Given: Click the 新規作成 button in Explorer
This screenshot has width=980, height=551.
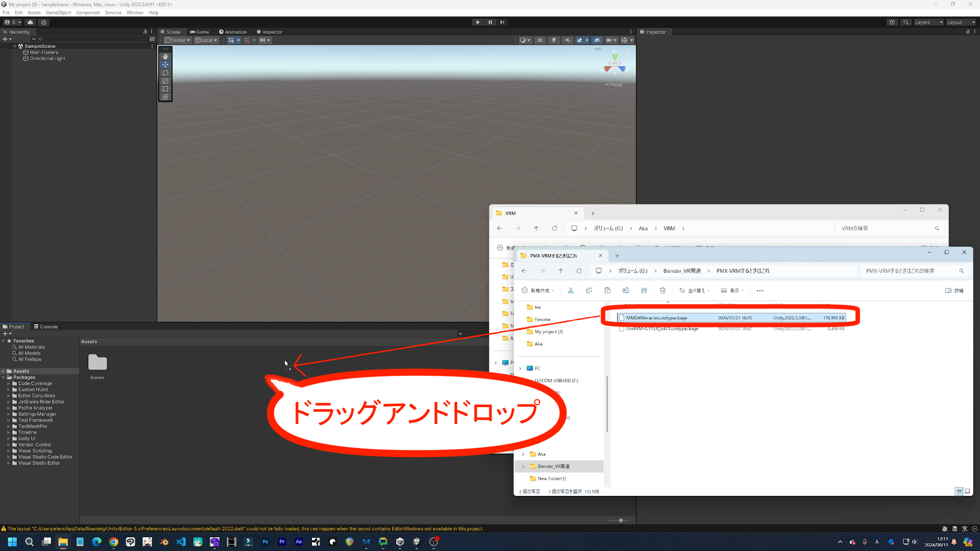Looking at the screenshot, I should 537,290.
